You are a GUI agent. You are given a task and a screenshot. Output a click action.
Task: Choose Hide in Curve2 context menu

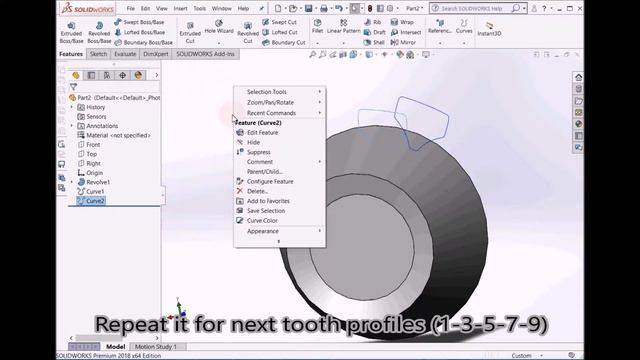pyautogui.click(x=280, y=142)
